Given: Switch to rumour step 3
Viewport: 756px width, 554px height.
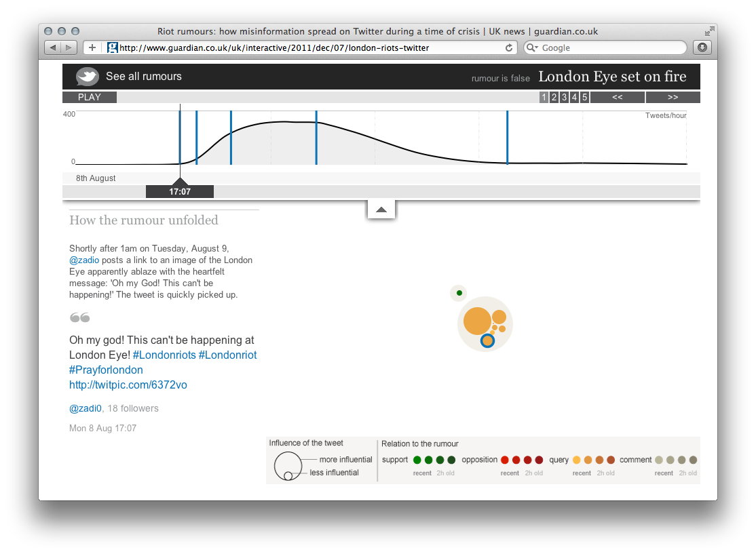Looking at the screenshot, I should (x=563, y=97).
